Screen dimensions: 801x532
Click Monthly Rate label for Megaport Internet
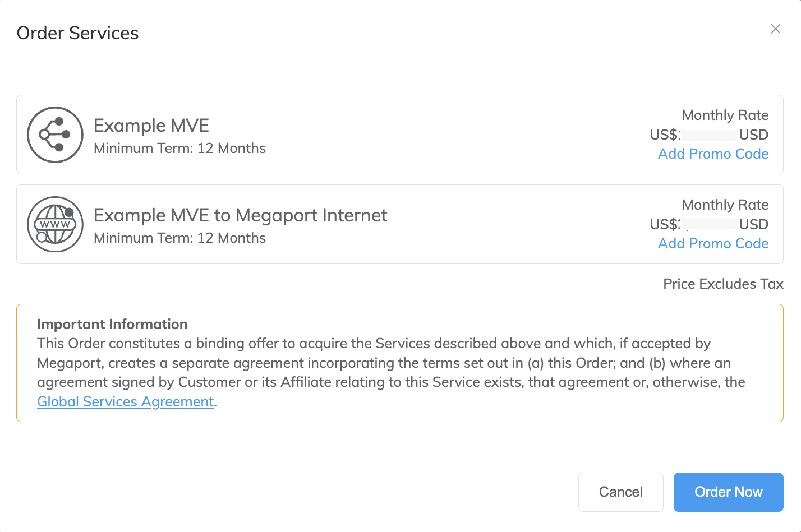pos(725,205)
